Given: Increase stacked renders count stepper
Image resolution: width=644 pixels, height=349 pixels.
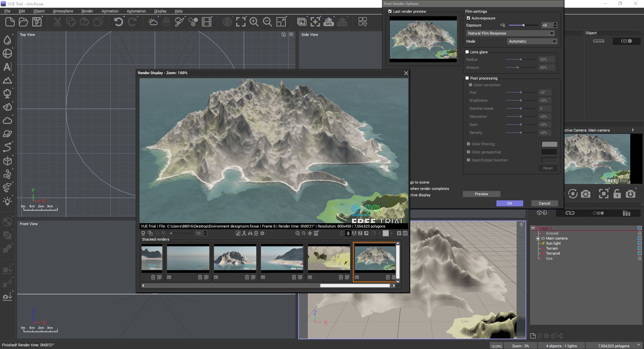Looking at the screenshot, I should pyautogui.click(x=205, y=232).
